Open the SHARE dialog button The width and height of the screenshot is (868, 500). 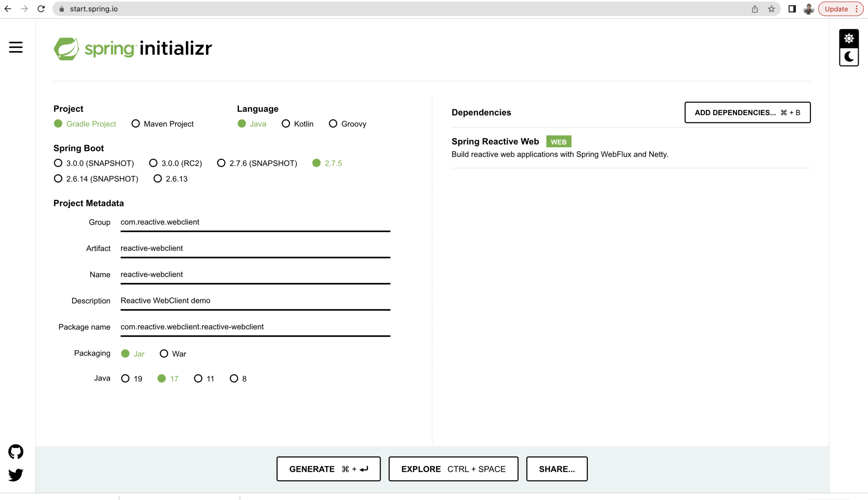(x=556, y=469)
